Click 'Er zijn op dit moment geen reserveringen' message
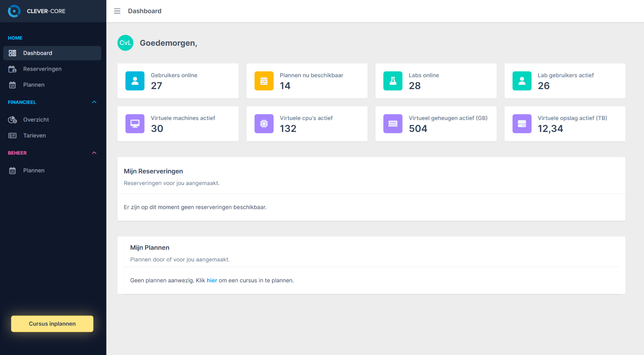Image resolution: width=644 pixels, height=355 pixels. (195, 207)
